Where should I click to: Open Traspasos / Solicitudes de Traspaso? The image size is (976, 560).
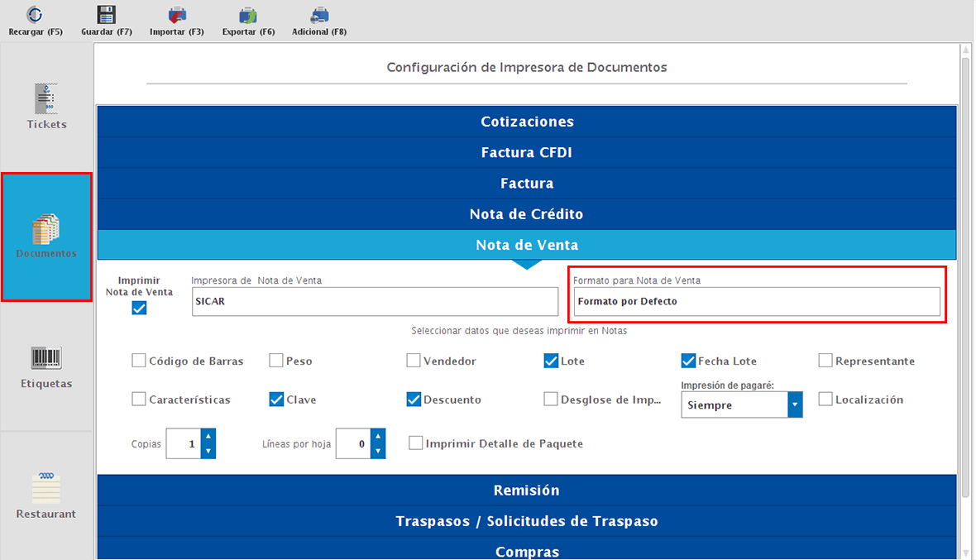527,521
